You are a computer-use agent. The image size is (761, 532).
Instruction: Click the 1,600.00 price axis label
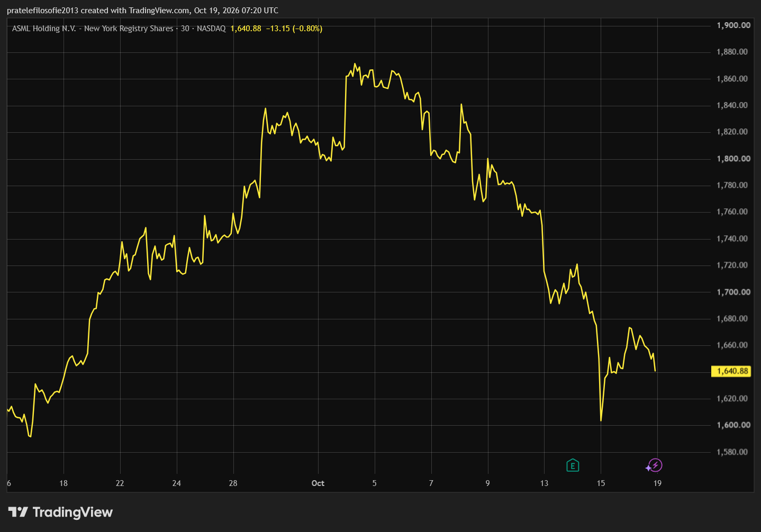(x=733, y=425)
